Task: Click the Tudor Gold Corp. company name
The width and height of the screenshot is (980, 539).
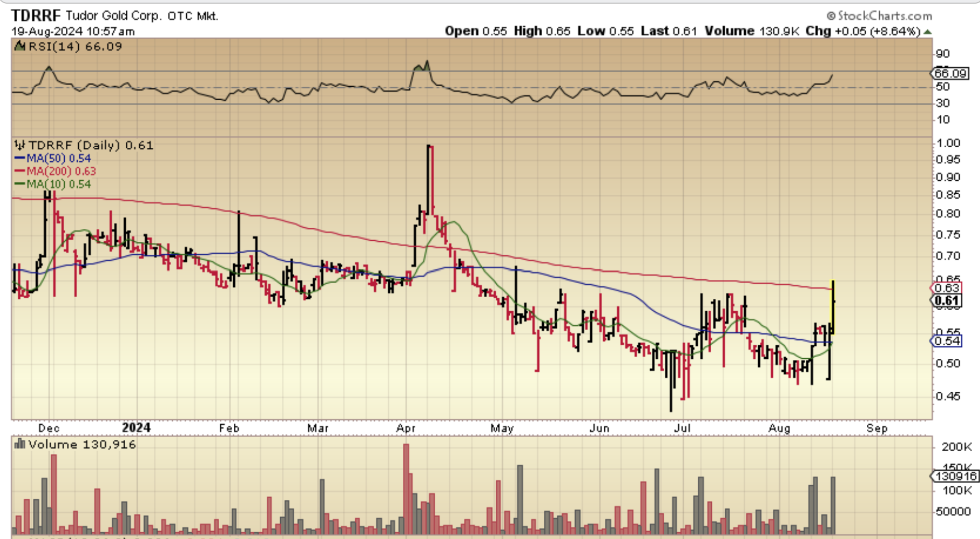Action: (x=114, y=16)
